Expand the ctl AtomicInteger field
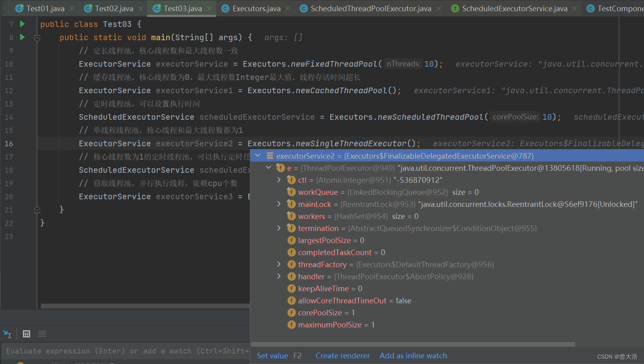 279,180
